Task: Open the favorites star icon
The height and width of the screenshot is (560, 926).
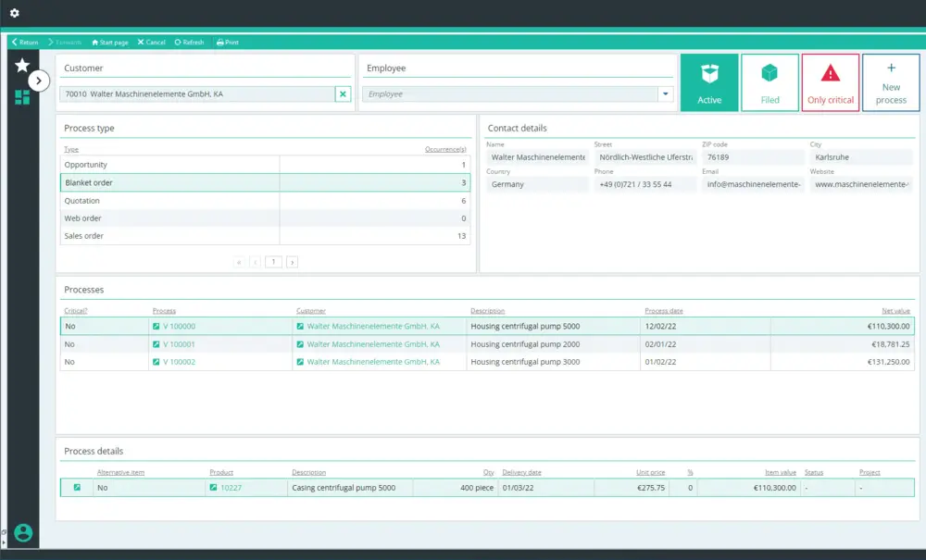Action: (22, 65)
